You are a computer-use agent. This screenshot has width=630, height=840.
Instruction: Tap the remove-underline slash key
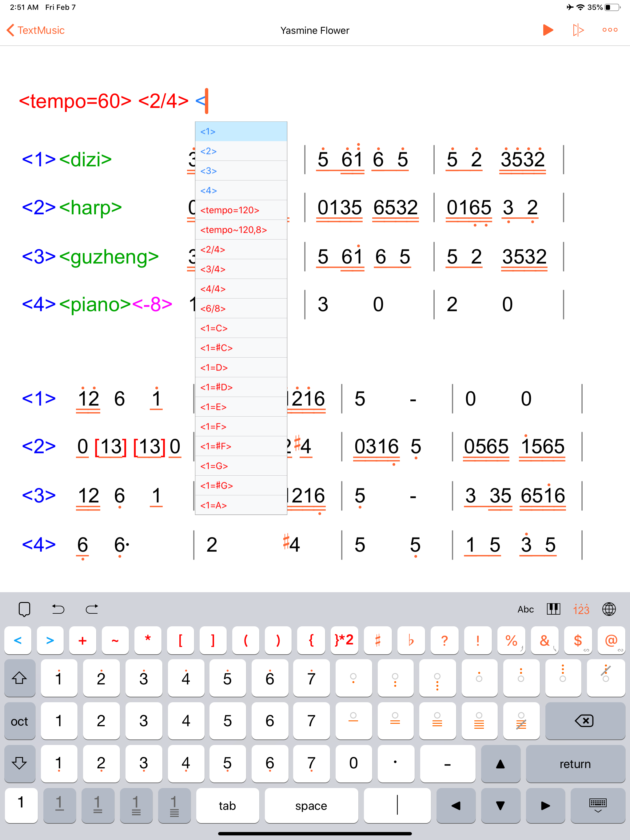521,721
